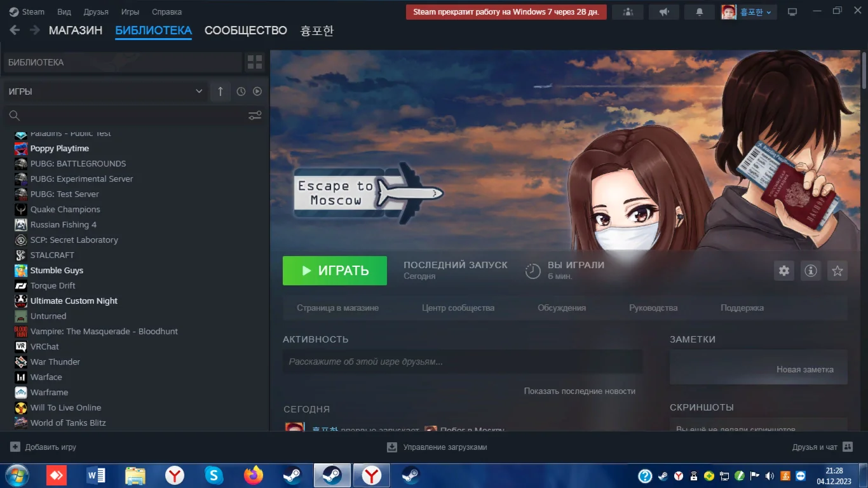The height and width of the screenshot is (488, 868).
Task: Open the Игры menu
Action: point(130,12)
